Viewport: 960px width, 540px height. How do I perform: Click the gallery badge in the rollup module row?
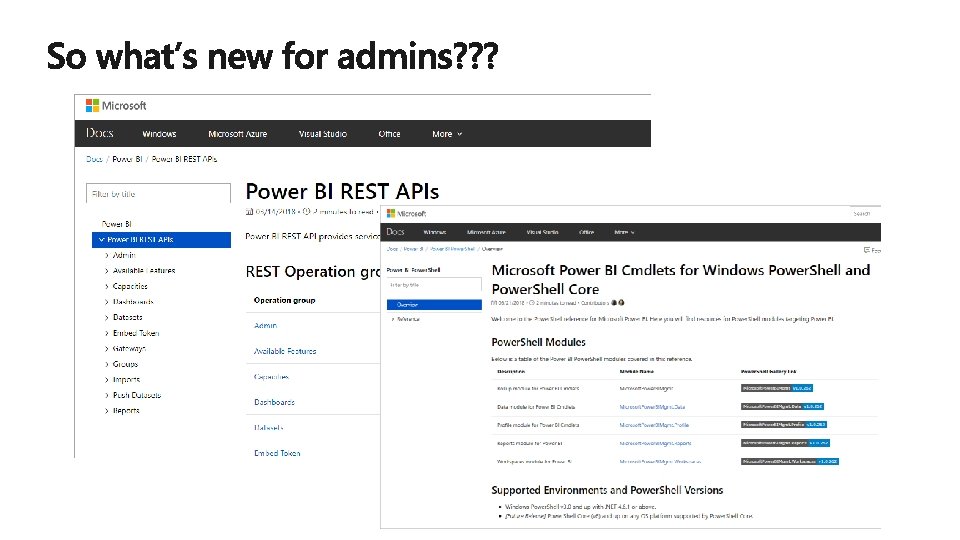(x=776, y=388)
